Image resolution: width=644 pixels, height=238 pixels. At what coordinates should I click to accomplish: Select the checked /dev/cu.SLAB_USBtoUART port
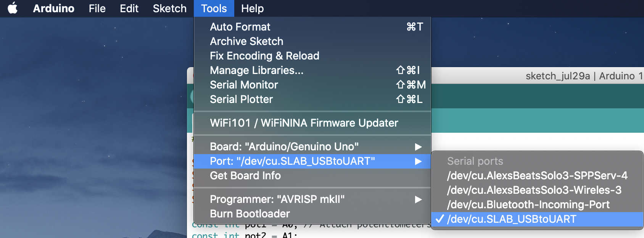511,219
